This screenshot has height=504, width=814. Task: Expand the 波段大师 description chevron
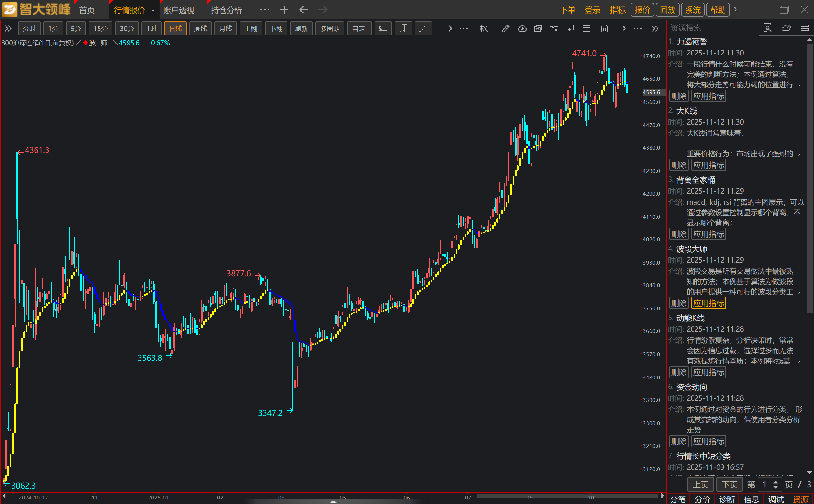click(799, 293)
